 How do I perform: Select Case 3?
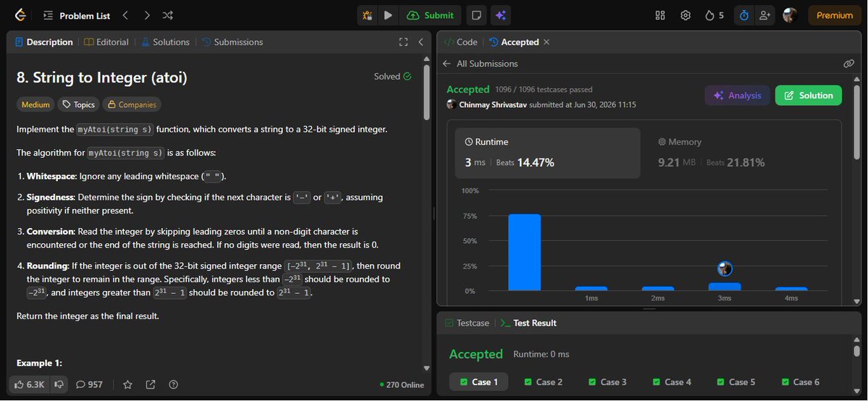pyautogui.click(x=607, y=381)
